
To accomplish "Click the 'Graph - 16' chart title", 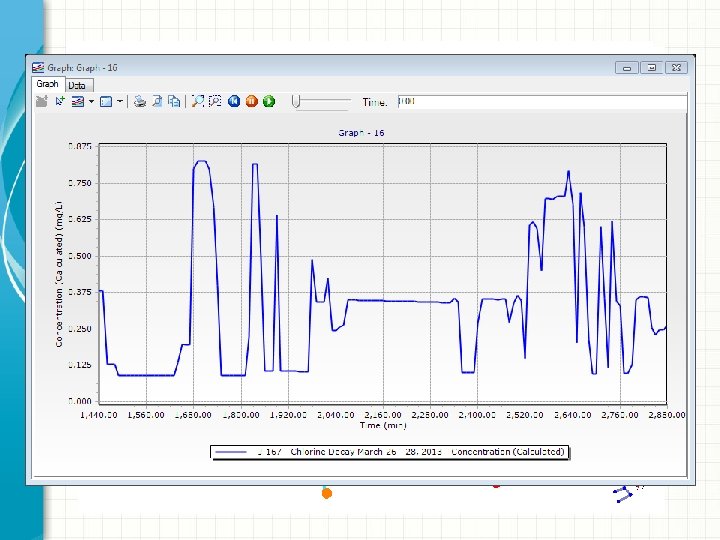I will [361, 133].
